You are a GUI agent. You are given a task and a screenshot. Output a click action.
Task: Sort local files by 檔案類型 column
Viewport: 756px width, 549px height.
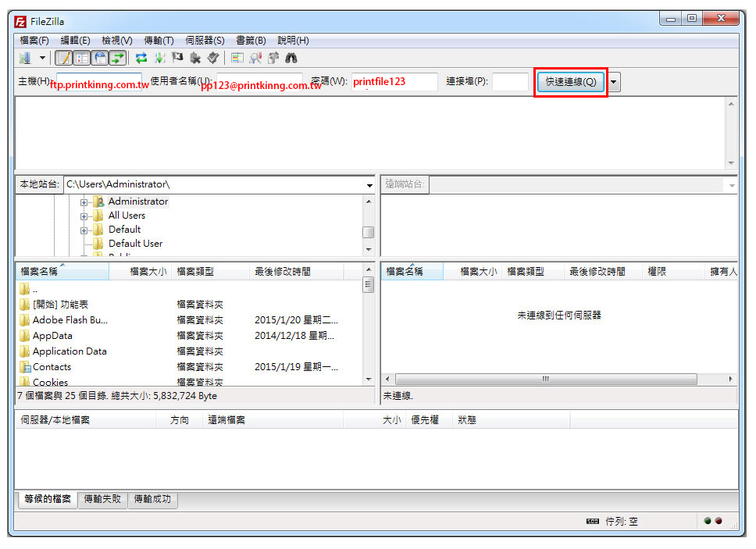[210, 272]
